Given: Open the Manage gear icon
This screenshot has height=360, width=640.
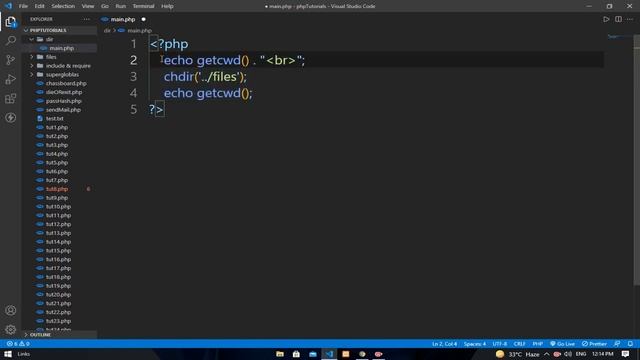Looking at the screenshot, I should point(11,329).
